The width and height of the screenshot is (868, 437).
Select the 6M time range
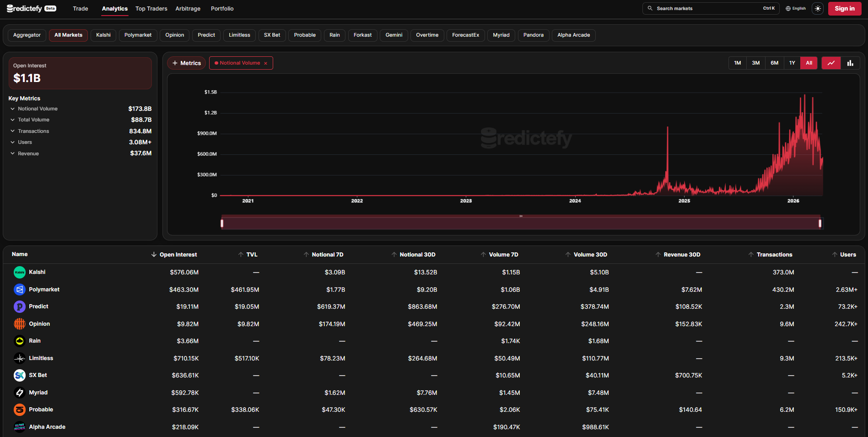[775, 63]
